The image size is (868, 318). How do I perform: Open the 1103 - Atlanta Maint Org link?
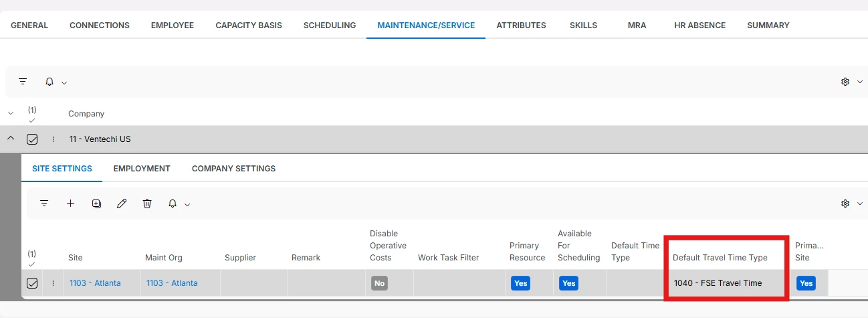[172, 283]
